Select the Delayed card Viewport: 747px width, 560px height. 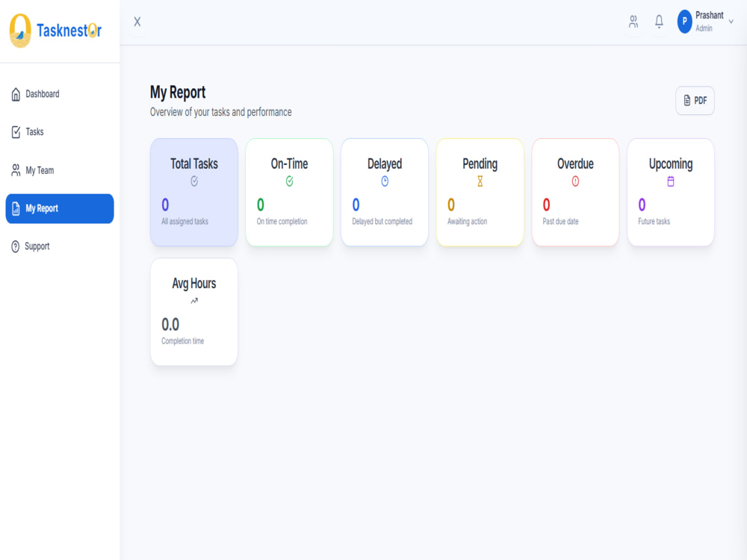385,193
